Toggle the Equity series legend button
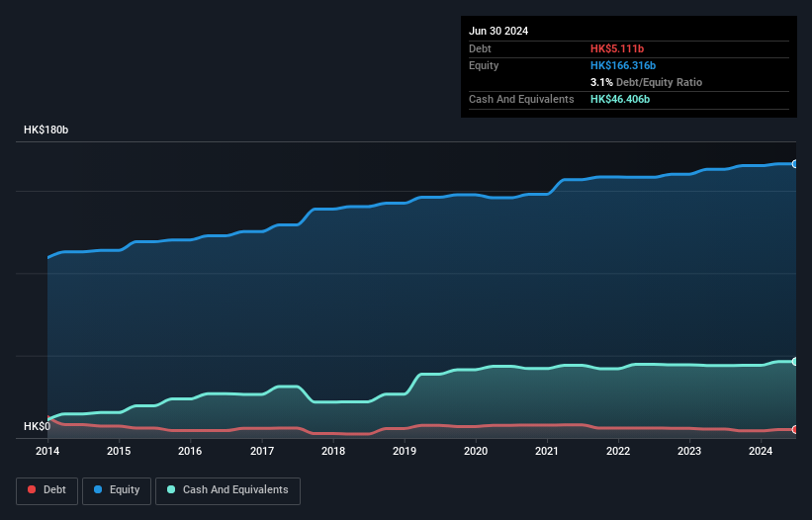 coord(117,490)
